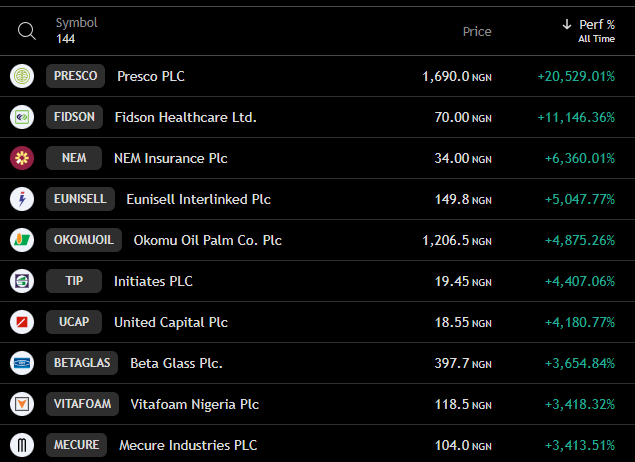This screenshot has width=635, height=462.
Task: Sort by the Price column header
Action: [477, 32]
